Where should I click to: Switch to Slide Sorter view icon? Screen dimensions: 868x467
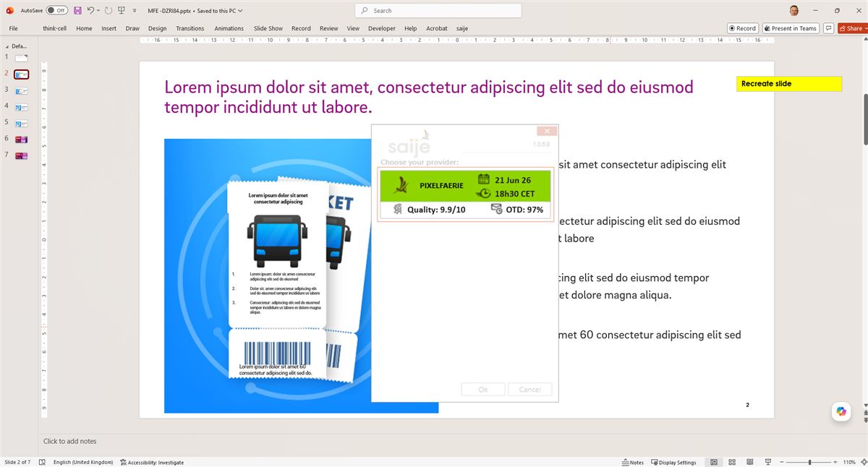point(733,462)
